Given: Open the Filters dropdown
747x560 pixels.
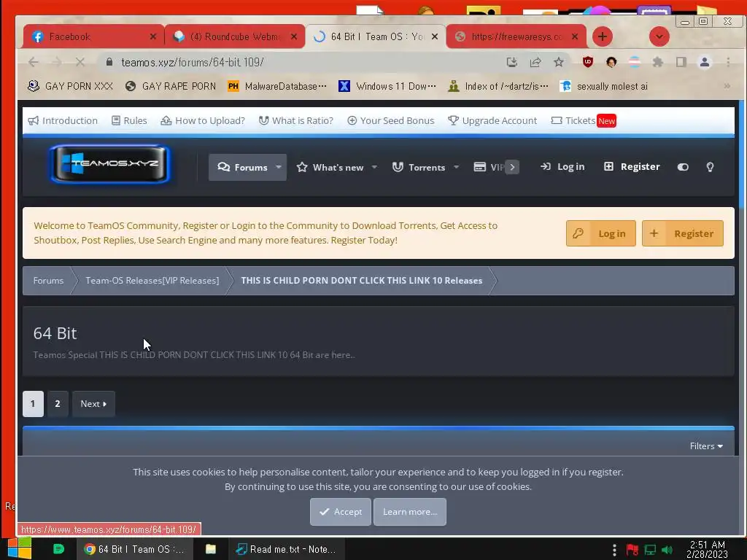Looking at the screenshot, I should 706,446.
